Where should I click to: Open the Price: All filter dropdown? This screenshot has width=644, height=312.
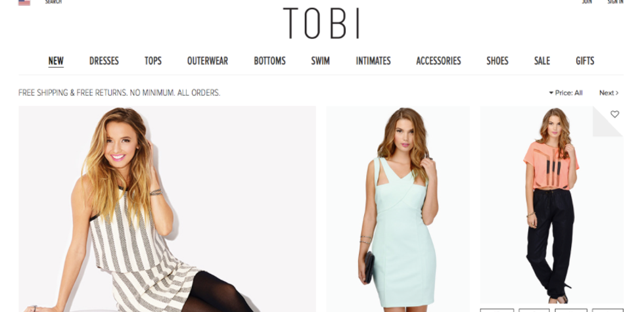click(566, 93)
